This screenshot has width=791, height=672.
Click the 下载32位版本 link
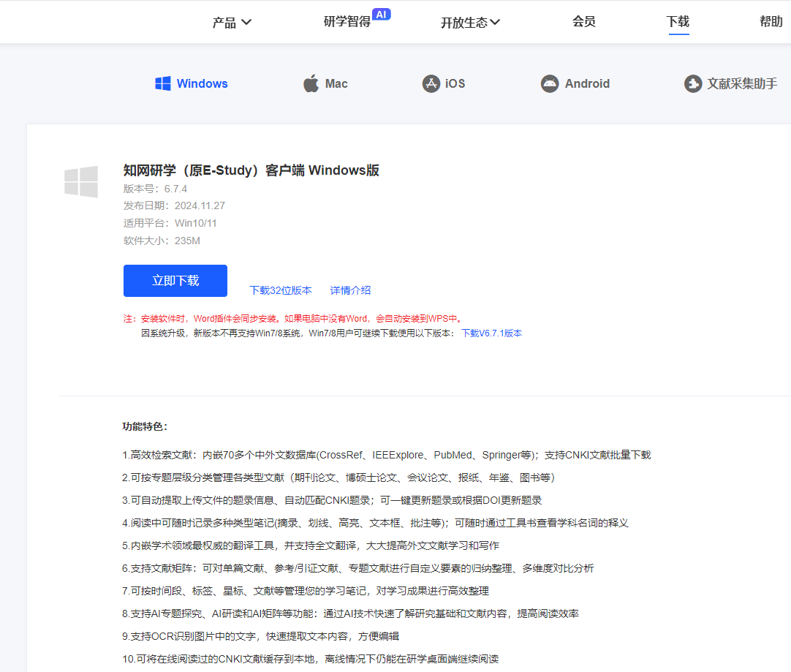[281, 290]
